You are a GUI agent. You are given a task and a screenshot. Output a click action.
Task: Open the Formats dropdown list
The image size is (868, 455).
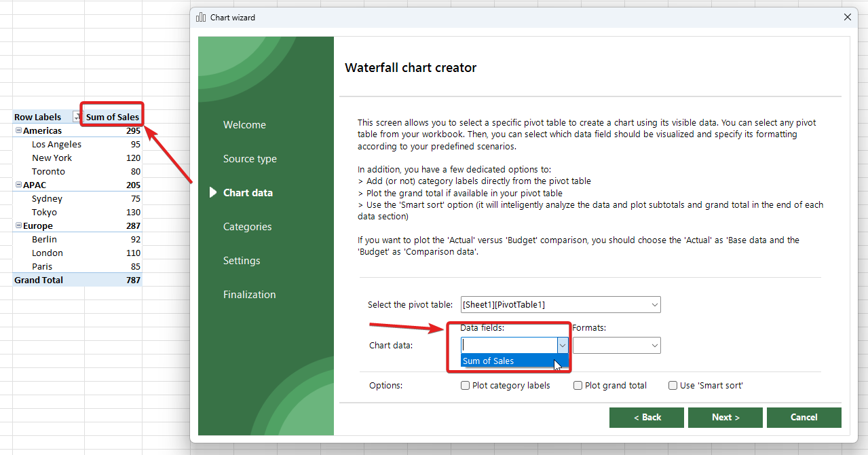(654, 346)
